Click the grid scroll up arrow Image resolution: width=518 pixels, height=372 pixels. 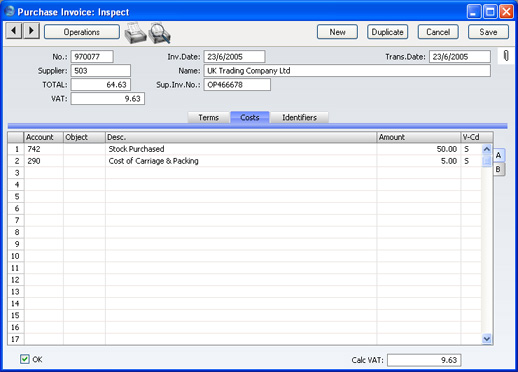point(487,149)
